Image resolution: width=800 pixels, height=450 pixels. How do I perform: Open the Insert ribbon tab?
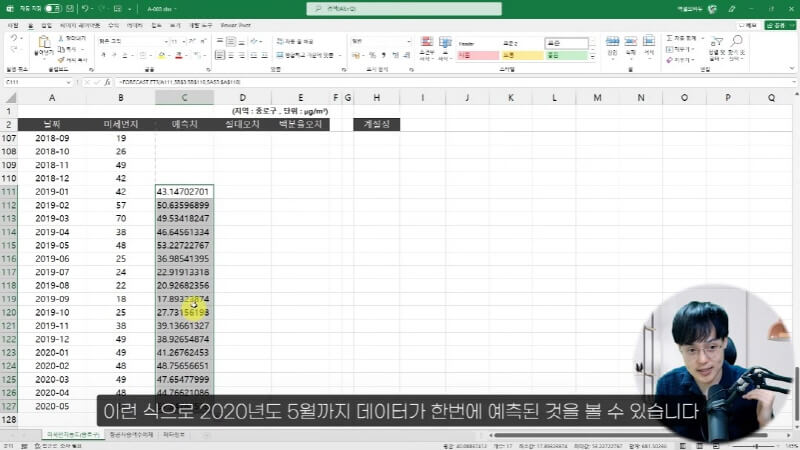click(x=46, y=25)
